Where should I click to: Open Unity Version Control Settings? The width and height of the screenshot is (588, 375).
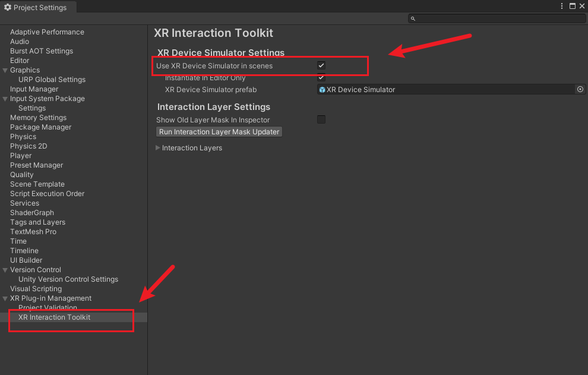click(x=68, y=279)
